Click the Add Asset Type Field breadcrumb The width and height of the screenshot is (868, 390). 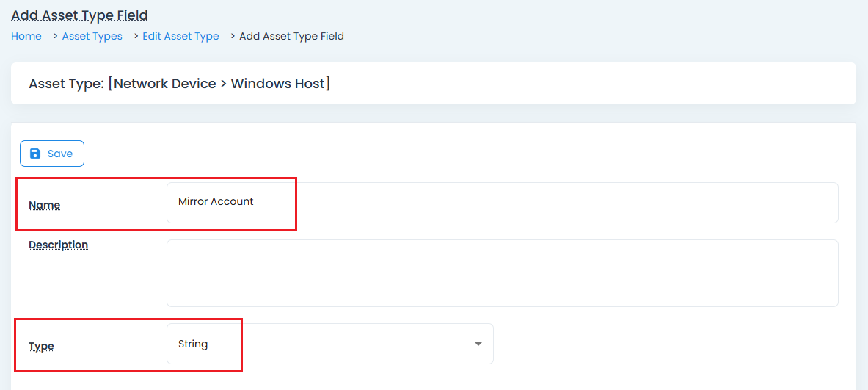pos(291,36)
